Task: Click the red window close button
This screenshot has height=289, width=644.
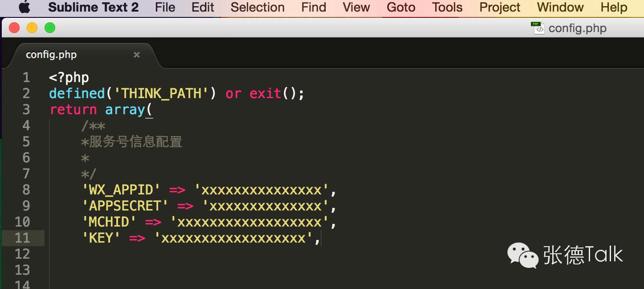Action: coord(14,28)
